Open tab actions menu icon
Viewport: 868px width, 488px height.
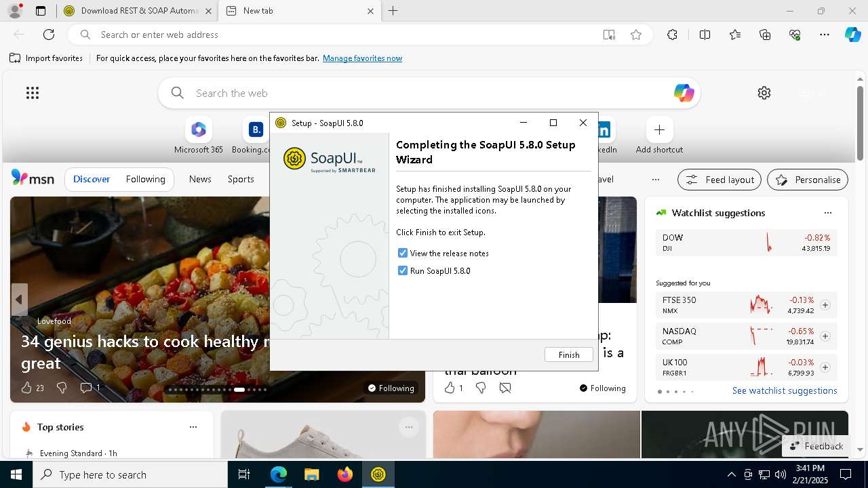[x=41, y=11]
